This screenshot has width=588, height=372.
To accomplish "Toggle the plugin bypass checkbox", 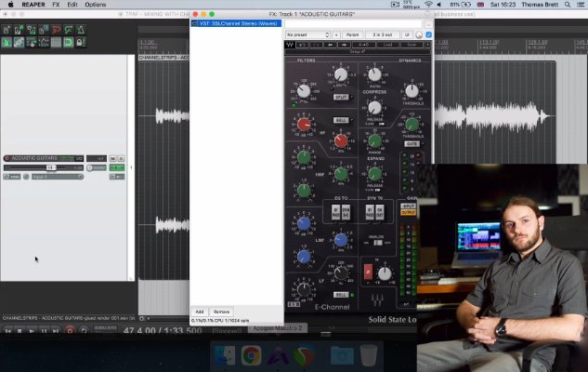I will pyautogui.click(x=428, y=35).
